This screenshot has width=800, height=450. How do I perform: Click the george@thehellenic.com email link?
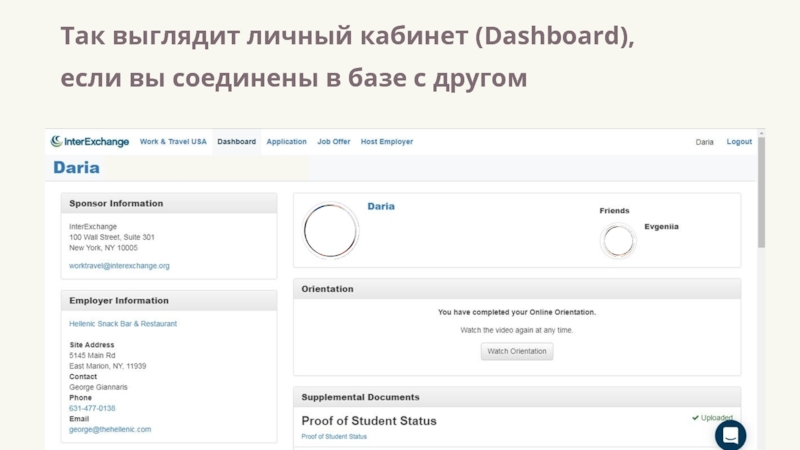tap(110, 429)
